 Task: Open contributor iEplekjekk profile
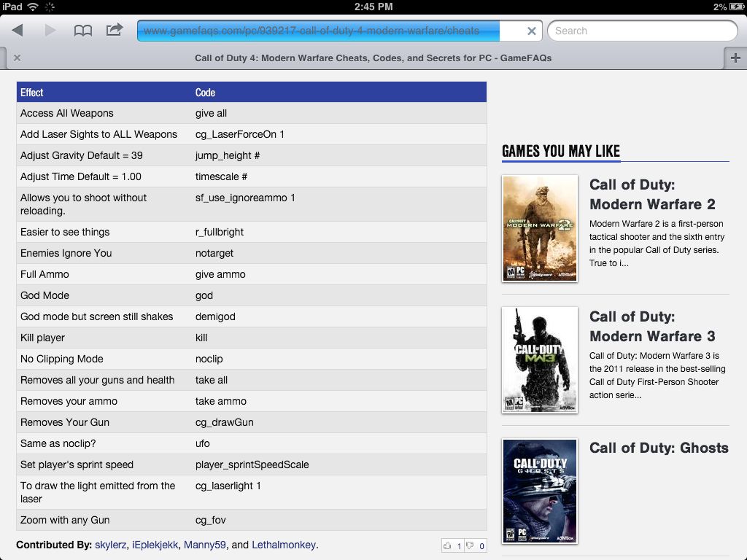click(x=155, y=545)
